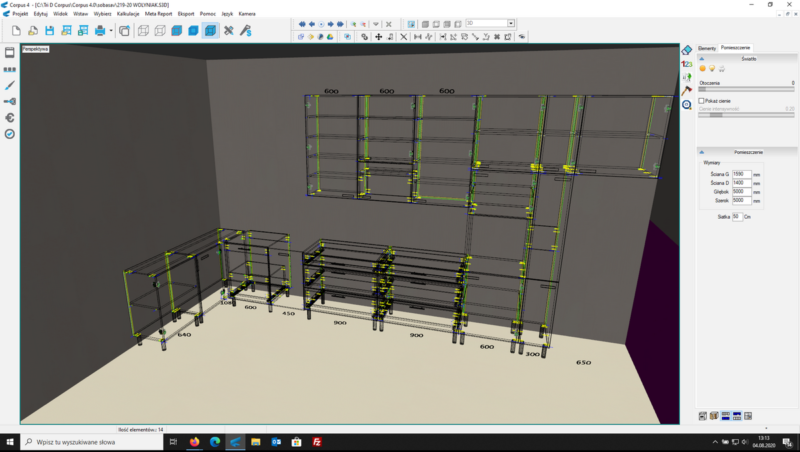The width and height of the screenshot is (800, 452).
Task: Collapse the Pomieszczenie section arrow
Action: pos(701,152)
